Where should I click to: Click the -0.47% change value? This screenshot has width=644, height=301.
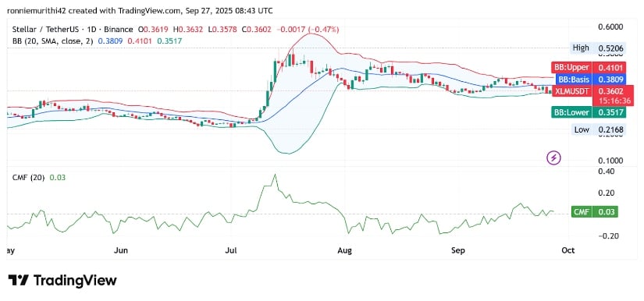click(324, 30)
